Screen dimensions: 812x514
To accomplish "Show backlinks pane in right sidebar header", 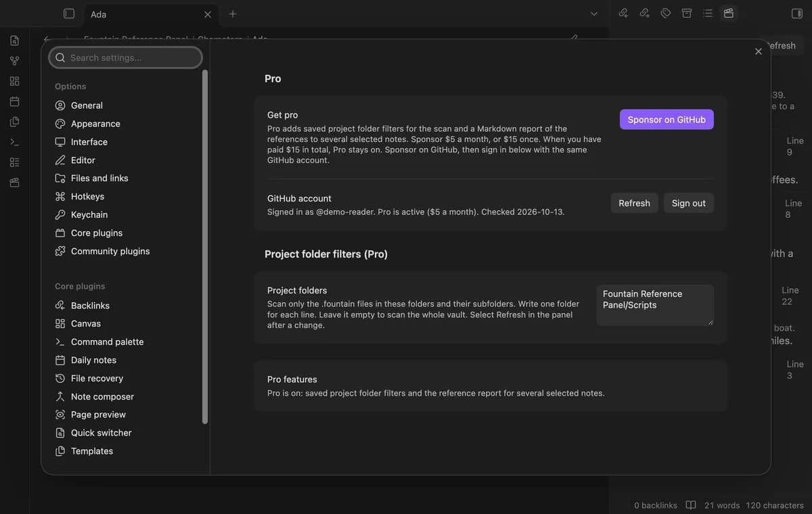I will pyautogui.click(x=624, y=14).
